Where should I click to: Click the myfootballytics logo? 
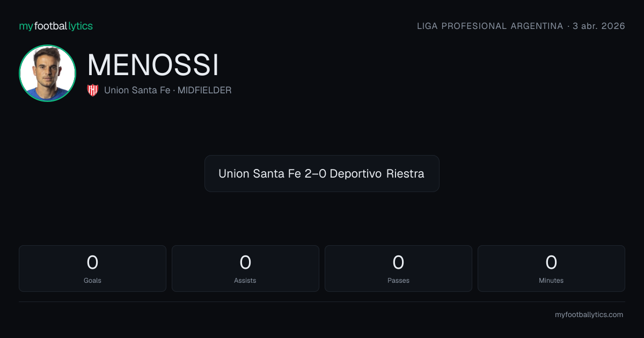(x=56, y=26)
